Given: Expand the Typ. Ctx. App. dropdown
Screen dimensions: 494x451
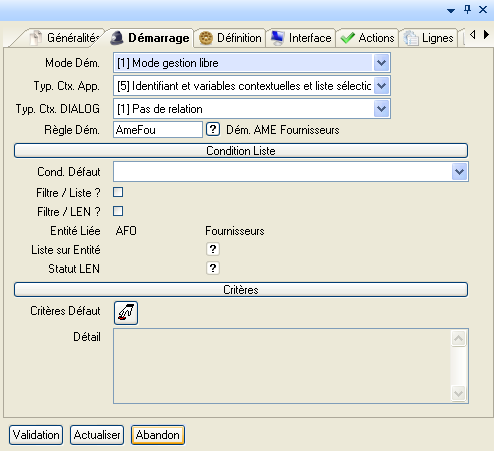Looking at the screenshot, I should (x=381, y=86).
